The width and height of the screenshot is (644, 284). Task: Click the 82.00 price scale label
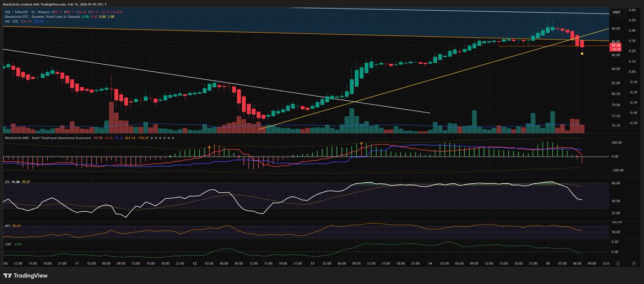616,83
